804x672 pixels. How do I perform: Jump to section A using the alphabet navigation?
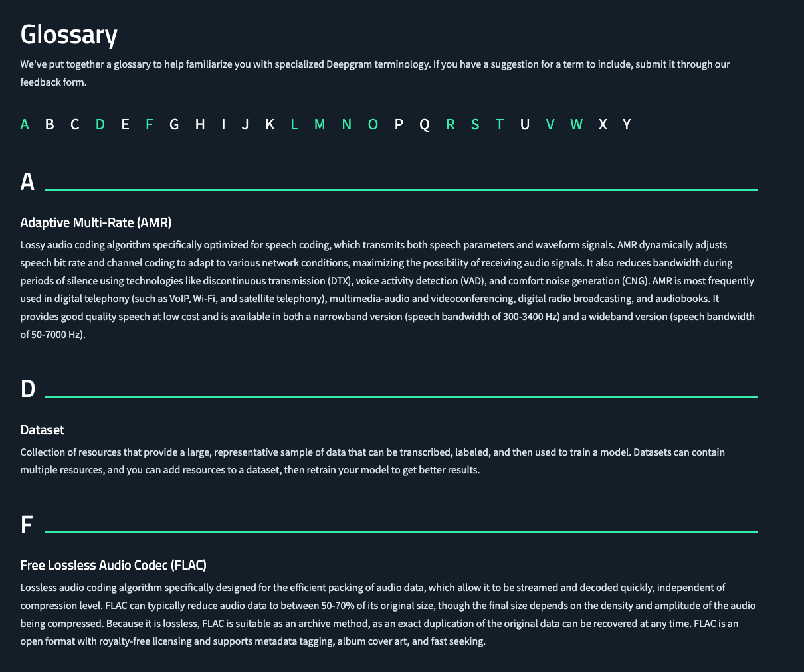pos(25,124)
